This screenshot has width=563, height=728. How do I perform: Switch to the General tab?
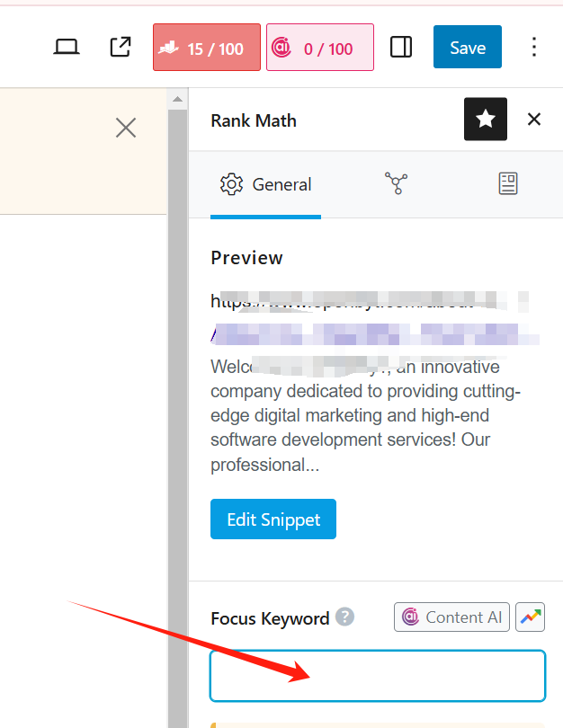[x=265, y=184]
